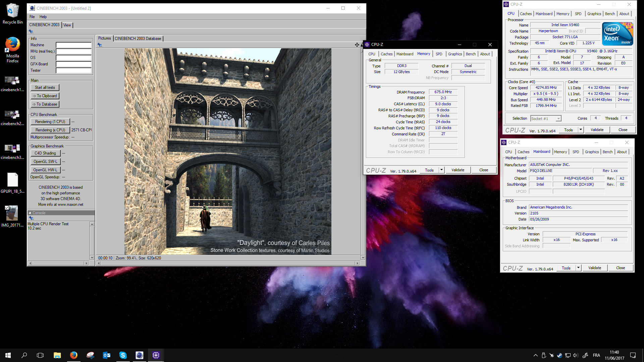The image size is (644, 362).
Task: Open taskbar Search magnifier
Action: tap(24, 355)
